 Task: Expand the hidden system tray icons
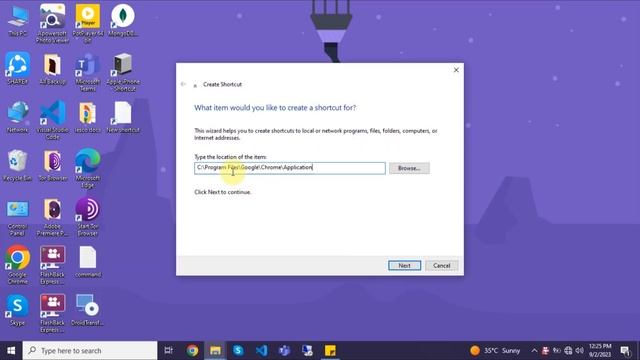point(534,350)
